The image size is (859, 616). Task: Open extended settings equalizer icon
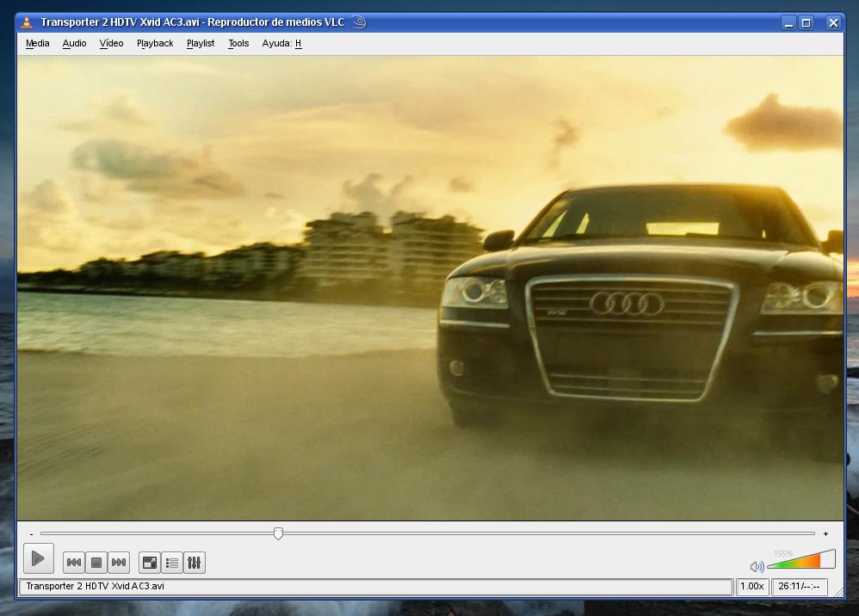point(195,563)
